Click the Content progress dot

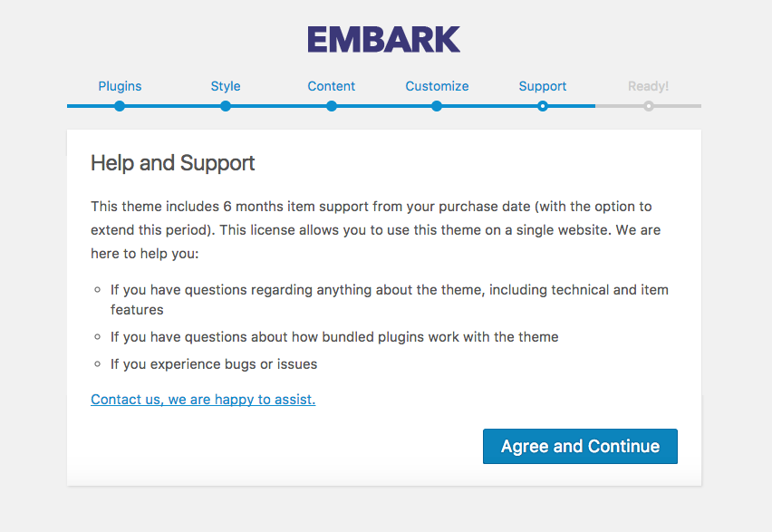tap(332, 106)
